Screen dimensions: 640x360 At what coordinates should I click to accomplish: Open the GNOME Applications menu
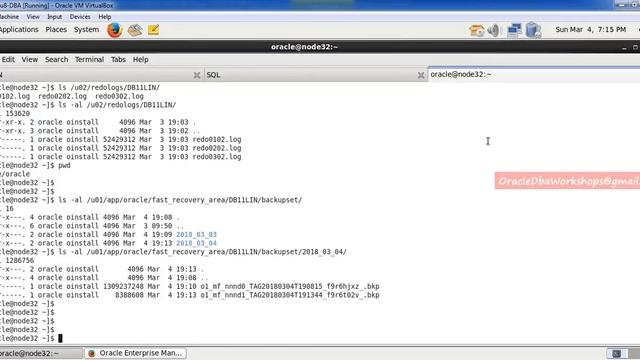pyautogui.click(x=19, y=29)
